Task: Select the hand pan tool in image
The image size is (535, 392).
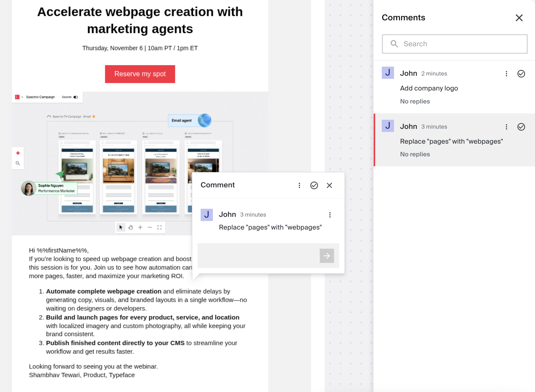Action: (x=131, y=227)
